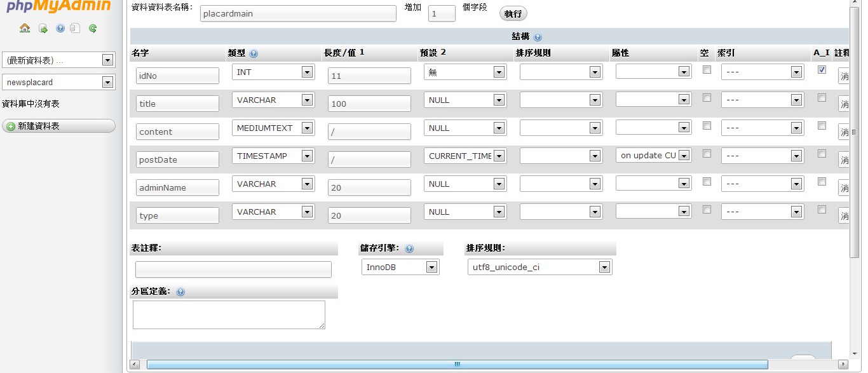
Task: Open the InnoDB storage engine dropdown
Action: pyautogui.click(x=400, y=268)
